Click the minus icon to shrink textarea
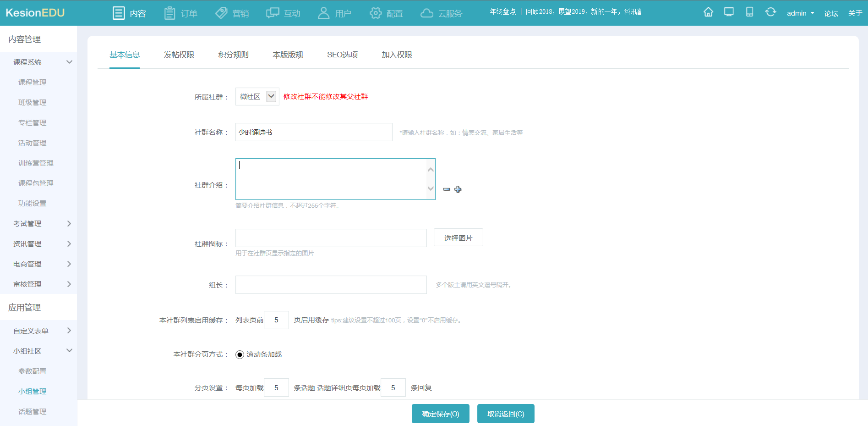Viewport: 868px width, 426px height. click(447, 189)
